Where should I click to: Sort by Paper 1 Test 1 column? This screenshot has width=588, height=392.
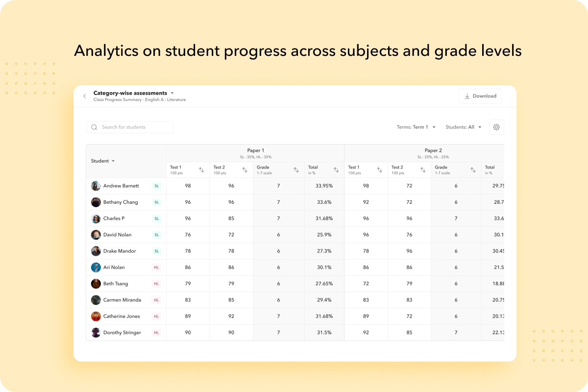coord(201,170)
